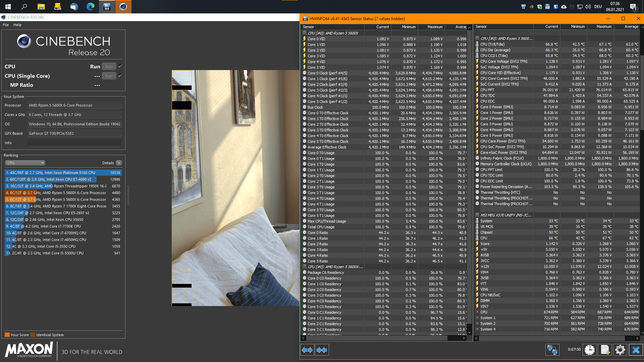Select Total CPU Usage sensor row
The image size is (644, 362).
(384, 227)
